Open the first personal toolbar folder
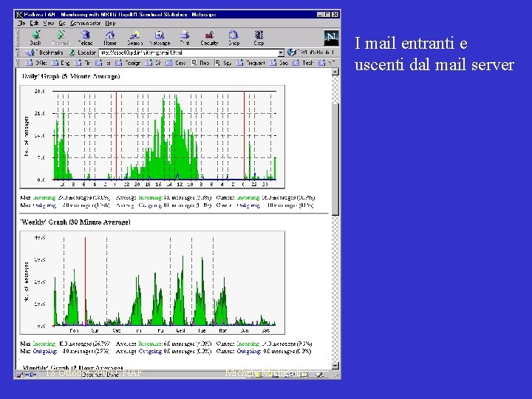The width and height of the screenshot is (532, 399). click(x=36, y=63)
